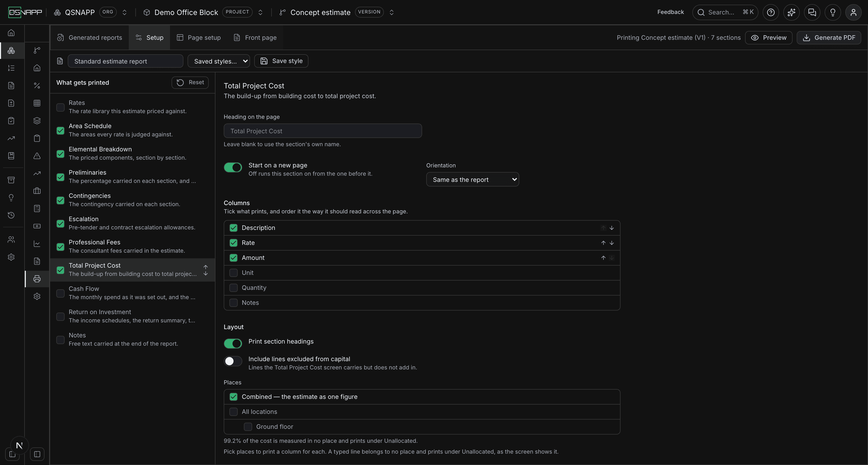Click the home icon in the left sidebar
This screenshot has height=465, width=868.
pyautogui.click(x=11, y=33)
